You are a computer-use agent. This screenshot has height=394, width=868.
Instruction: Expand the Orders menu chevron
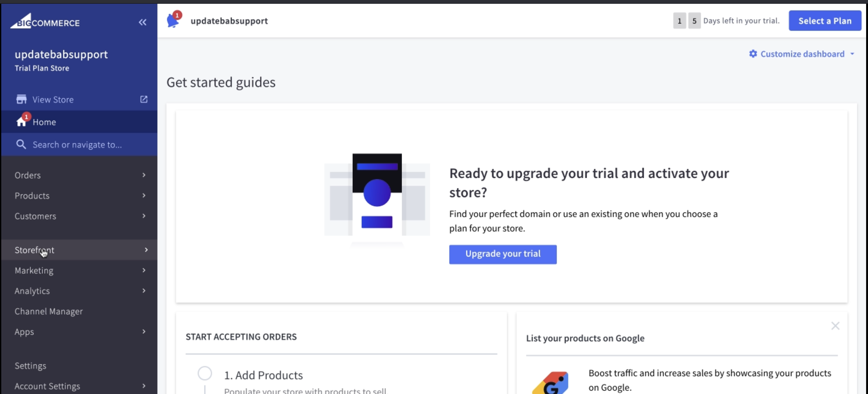point(144,175)
